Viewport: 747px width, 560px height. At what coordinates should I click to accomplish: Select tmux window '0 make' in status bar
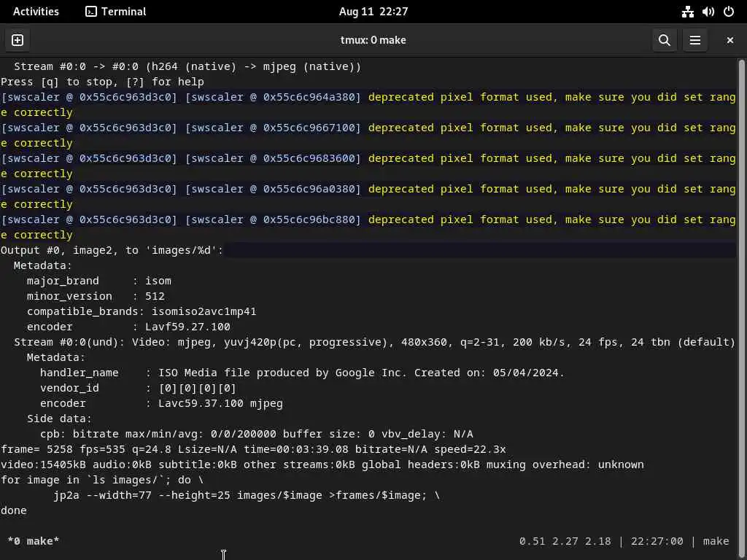click(34, 541)
